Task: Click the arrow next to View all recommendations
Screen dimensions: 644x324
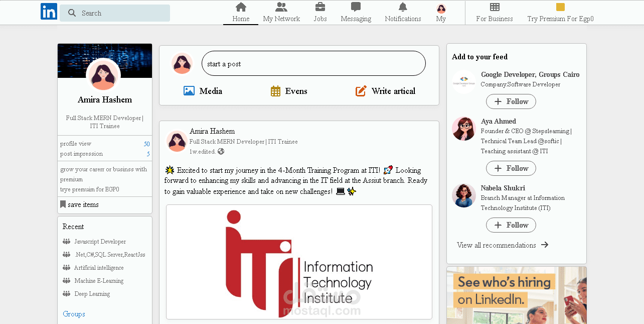Action: (545, 245)
